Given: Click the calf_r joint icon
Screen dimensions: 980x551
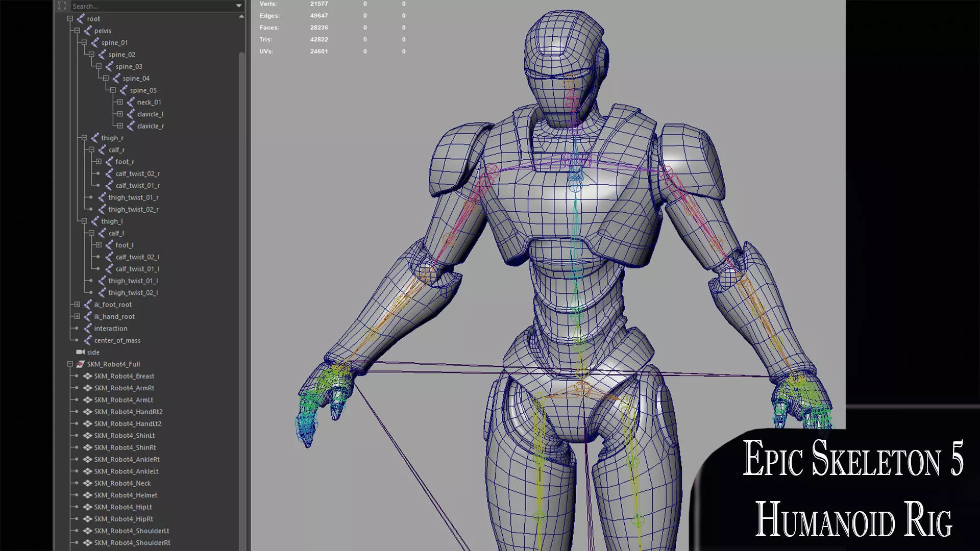Looking at the screenshot, I should [102, 150].
